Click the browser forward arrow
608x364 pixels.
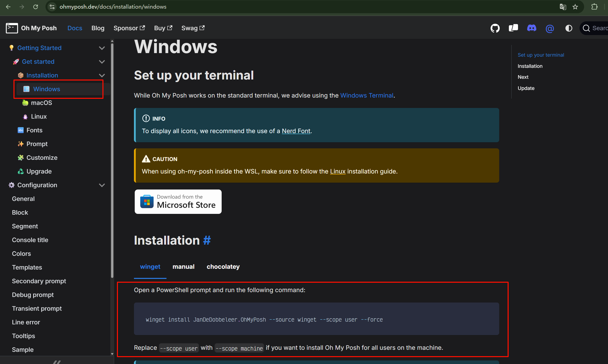tap(22, 7)
